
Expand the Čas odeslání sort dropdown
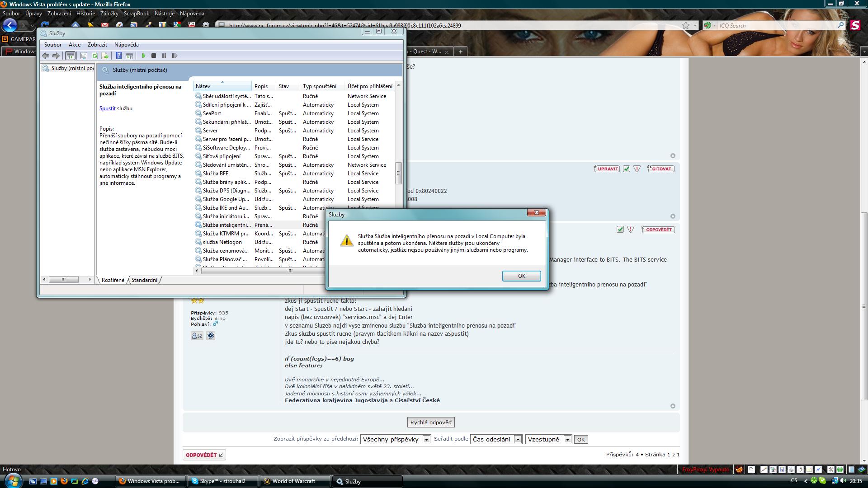tap(518, 439)
